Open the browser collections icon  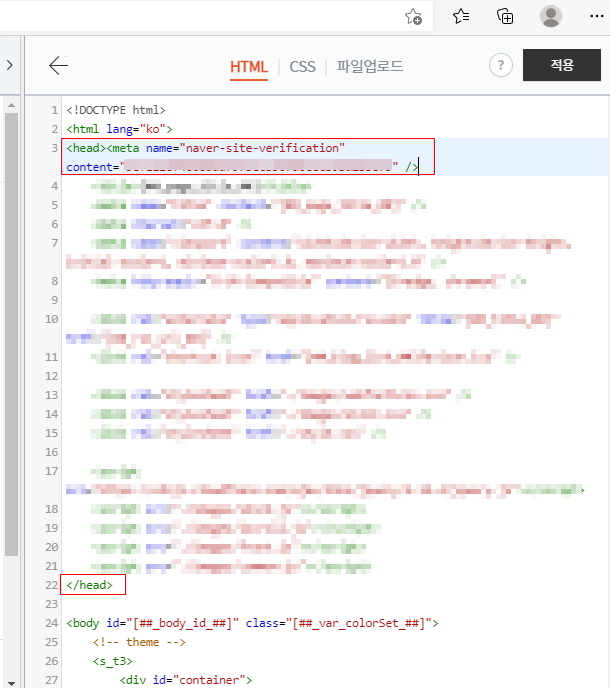(x=505, y=17)
